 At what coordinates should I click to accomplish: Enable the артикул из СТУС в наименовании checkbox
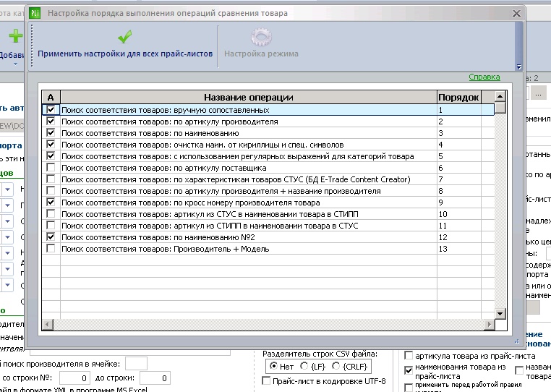pyautogui.click(x=51, y=214)
